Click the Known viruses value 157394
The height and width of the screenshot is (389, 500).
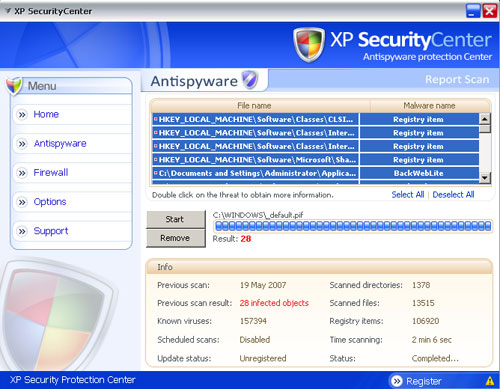click(253, 321)
